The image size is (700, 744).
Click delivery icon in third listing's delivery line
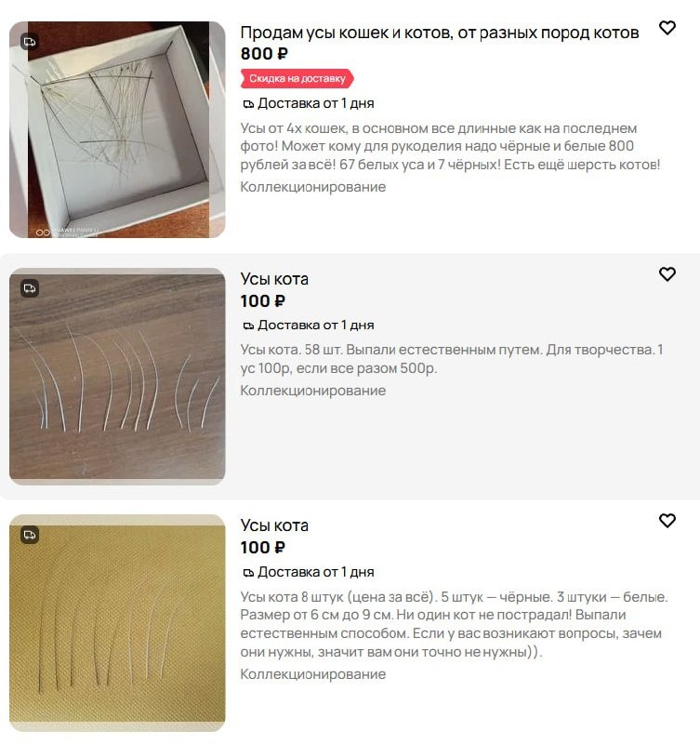tap(248, 573)
